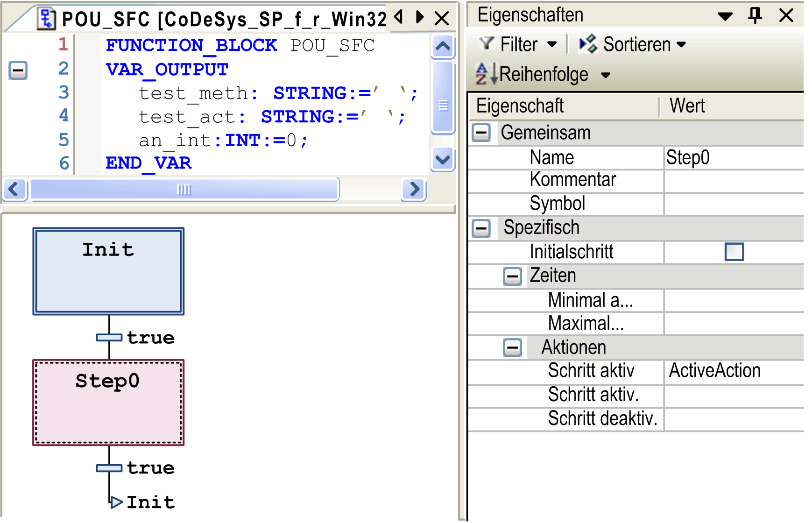Collapse the Gemeinsam property group
The image size is (812, 523).
481,133
